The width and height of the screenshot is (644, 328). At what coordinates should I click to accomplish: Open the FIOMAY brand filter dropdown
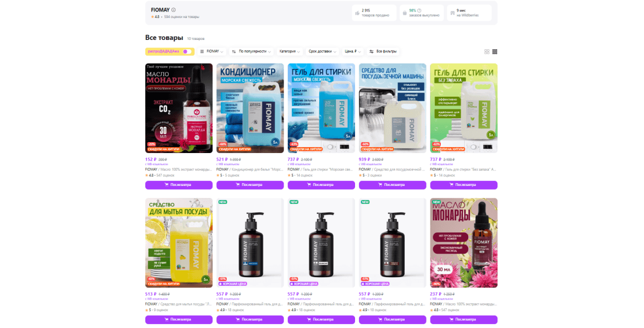211,52
